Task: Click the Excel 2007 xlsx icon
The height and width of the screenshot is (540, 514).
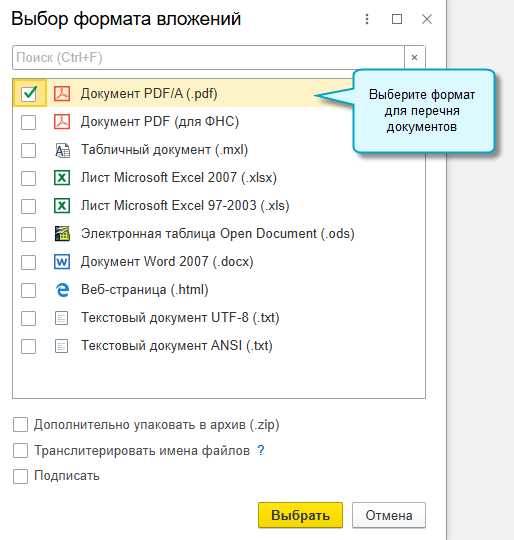Action: [62, 178]
